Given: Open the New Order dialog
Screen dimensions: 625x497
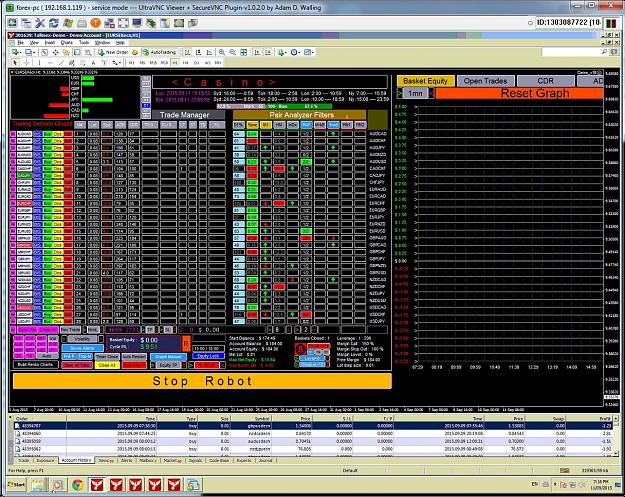Looking at the screenshot, I should (x=113, y=52).
